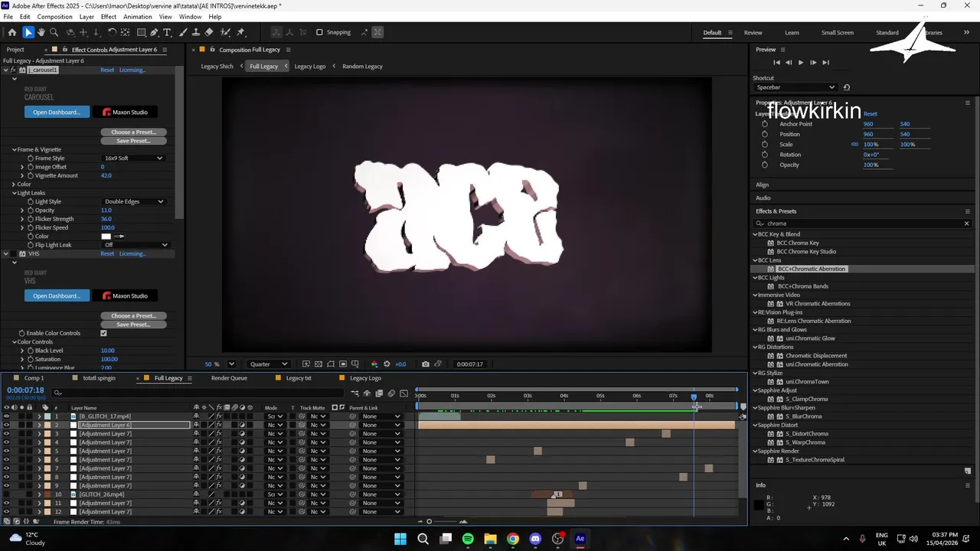The image size is (980, 551).
Task: Select the Rectangle shape tool
Action: [142, 32]
